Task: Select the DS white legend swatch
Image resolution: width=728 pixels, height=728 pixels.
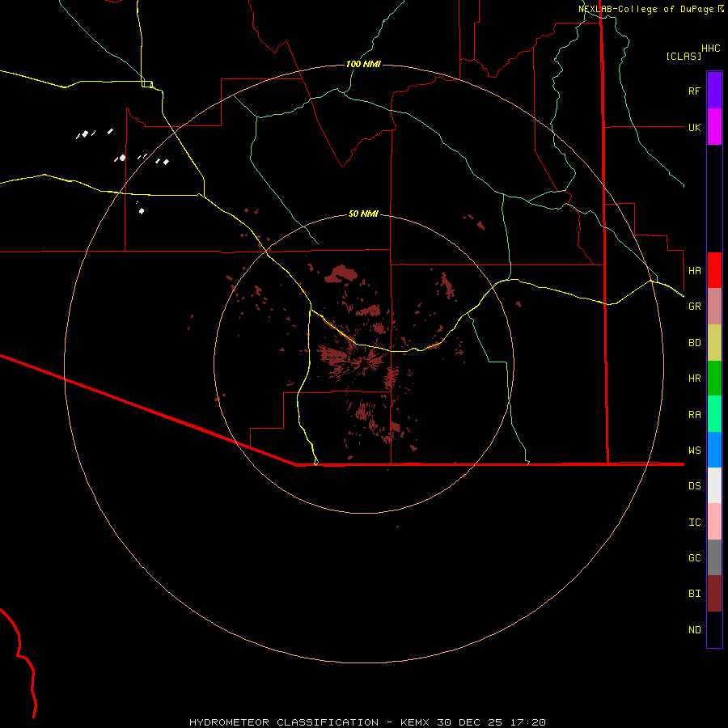Action: pyautogui.click(x=714, y=485)
